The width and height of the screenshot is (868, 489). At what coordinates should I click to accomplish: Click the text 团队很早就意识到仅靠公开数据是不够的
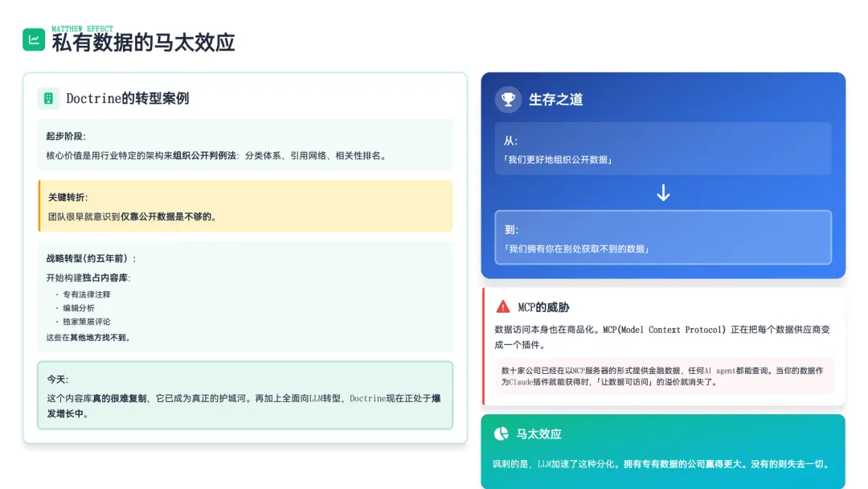click(133, 216)
